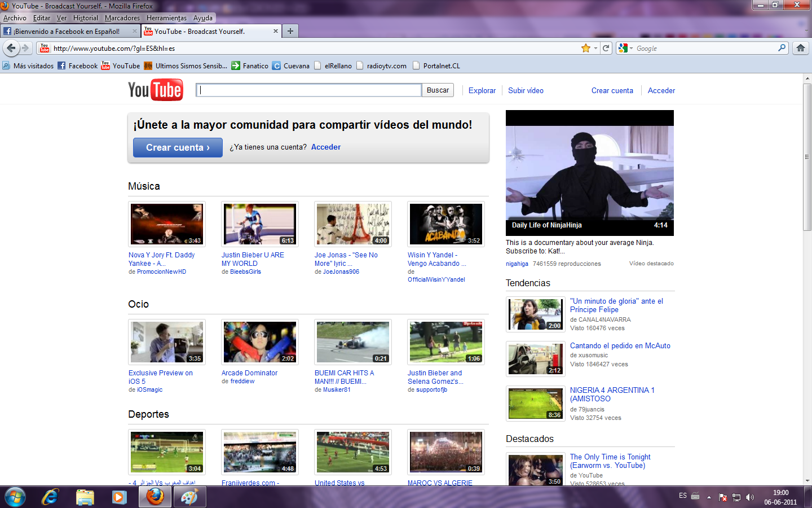This screenshot has width=812, height=508.
Task: Open the Justin Bieber U ARE MY WORLD thumbnail
Action: (x=259, y=224)
